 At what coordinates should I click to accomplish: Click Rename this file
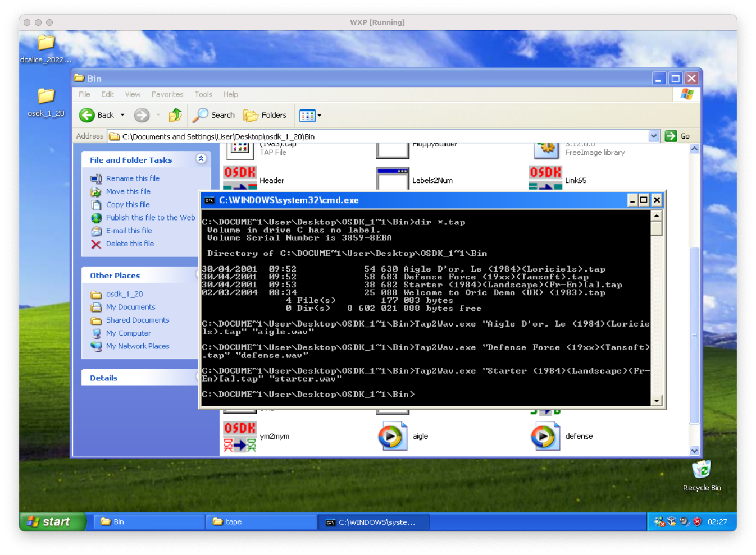133,178
